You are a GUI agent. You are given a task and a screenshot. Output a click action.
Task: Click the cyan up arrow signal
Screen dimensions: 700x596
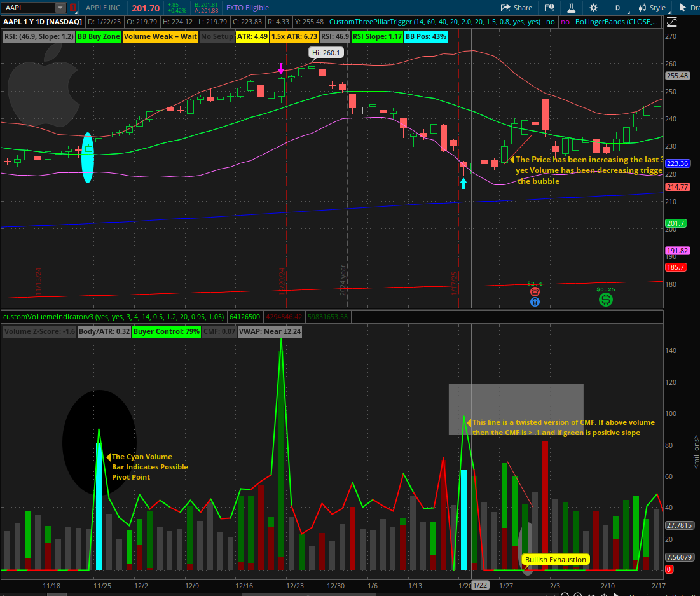[463, 183]
